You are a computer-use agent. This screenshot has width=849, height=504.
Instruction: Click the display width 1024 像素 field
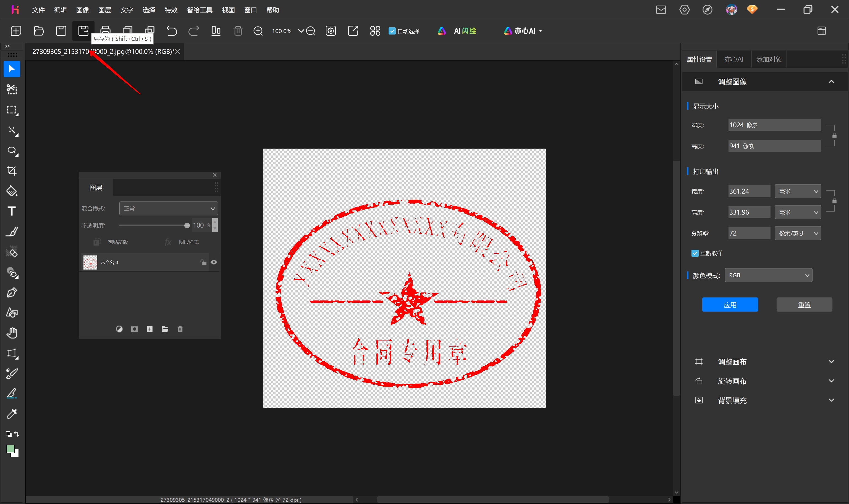pyautogui.click(x=775, y=125)
